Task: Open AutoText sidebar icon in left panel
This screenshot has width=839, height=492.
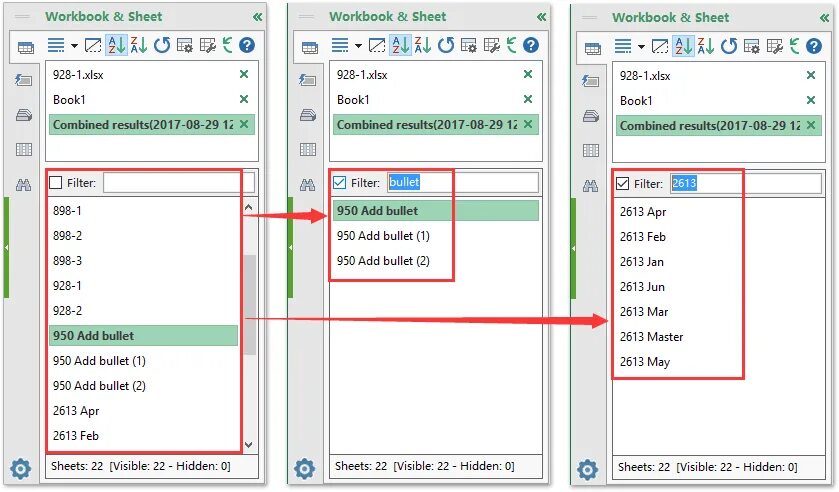Action: tap(24, 80)
